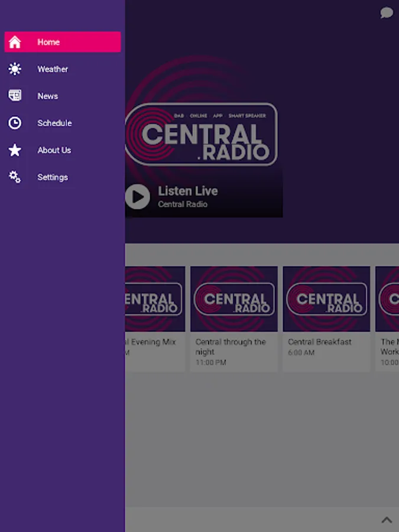Click the About Us star icon
399x532 pixels.
coord(15,150)
